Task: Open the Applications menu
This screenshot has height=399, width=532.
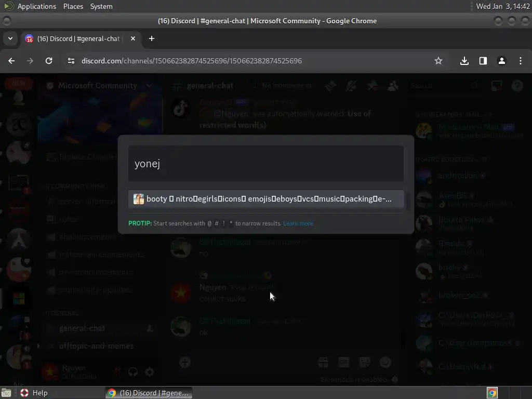Action: [37, 6]
